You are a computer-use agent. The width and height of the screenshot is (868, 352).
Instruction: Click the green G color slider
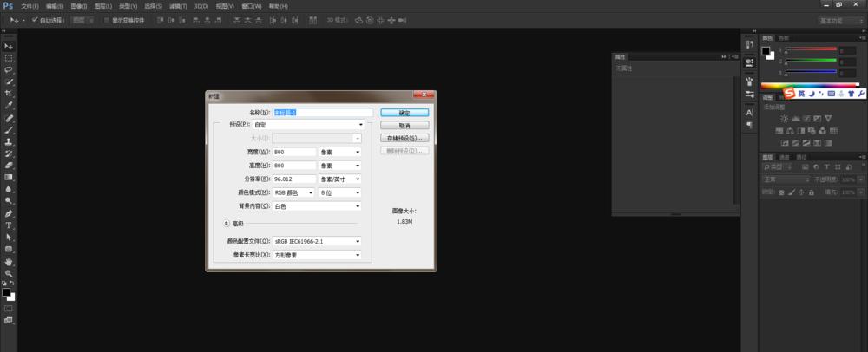pyautogui.click(x=811, y=60)
